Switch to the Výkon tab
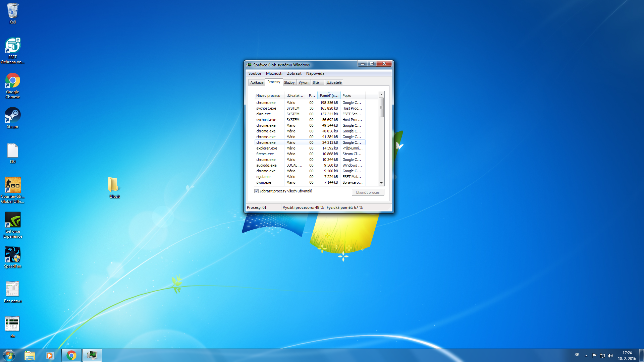The height and width of the screenshot is (362, 644). click(x=303, y=82)
